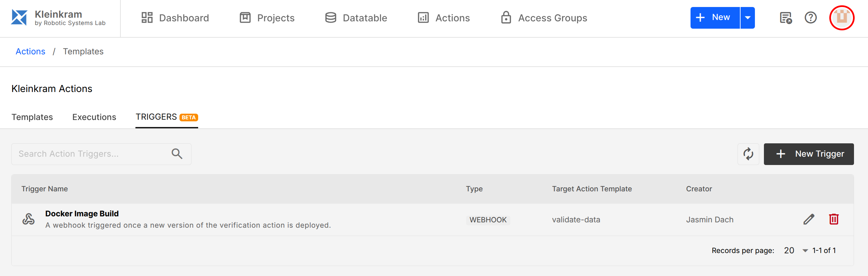Click the Kleinkram logo icon
The image size is (868, 276).
19,18
